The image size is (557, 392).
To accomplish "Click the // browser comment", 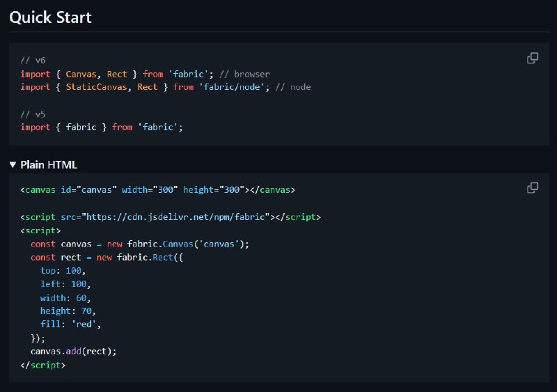I will pyautogui.click(x=244, y=75).
